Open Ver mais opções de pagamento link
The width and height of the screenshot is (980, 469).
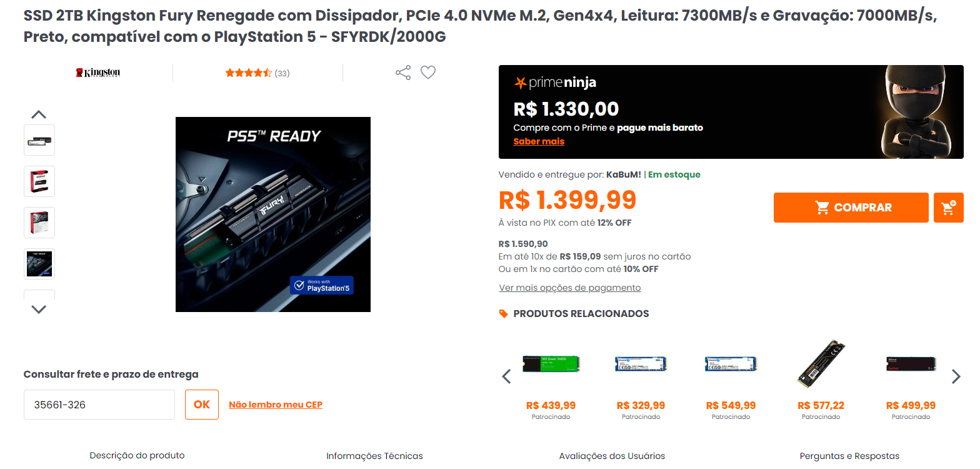[570, 288]
